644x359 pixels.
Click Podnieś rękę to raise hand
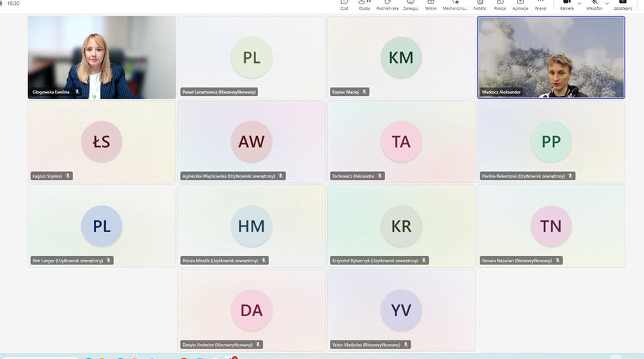click(x=387, y=4)
